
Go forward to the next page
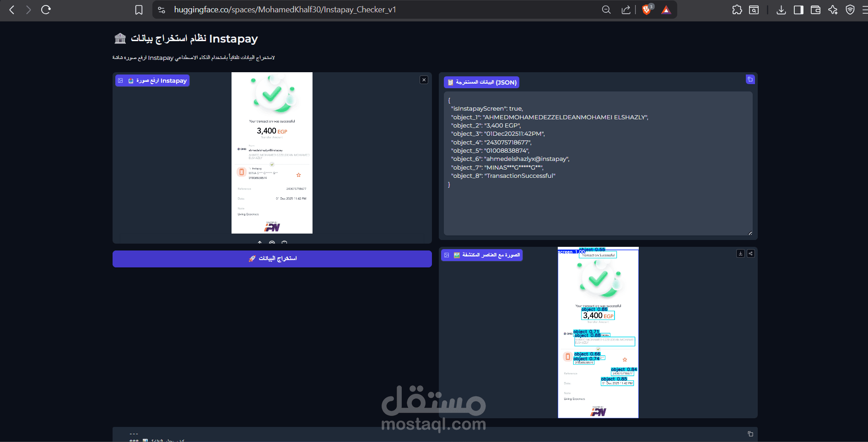click(x=28, y=10)
